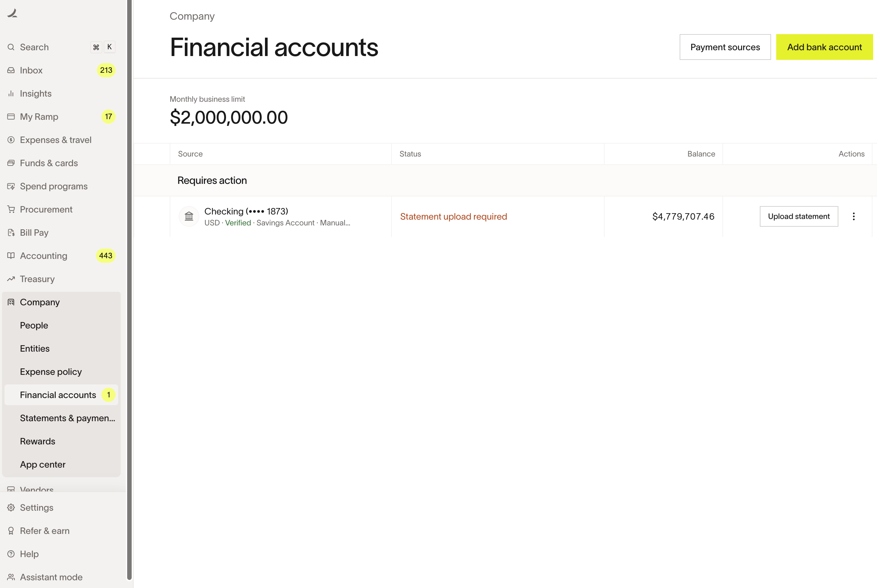Viewport: 877px width, 588px height.
Task: Open the three-dot actions menu for Checking
Action: click(854, 216)
